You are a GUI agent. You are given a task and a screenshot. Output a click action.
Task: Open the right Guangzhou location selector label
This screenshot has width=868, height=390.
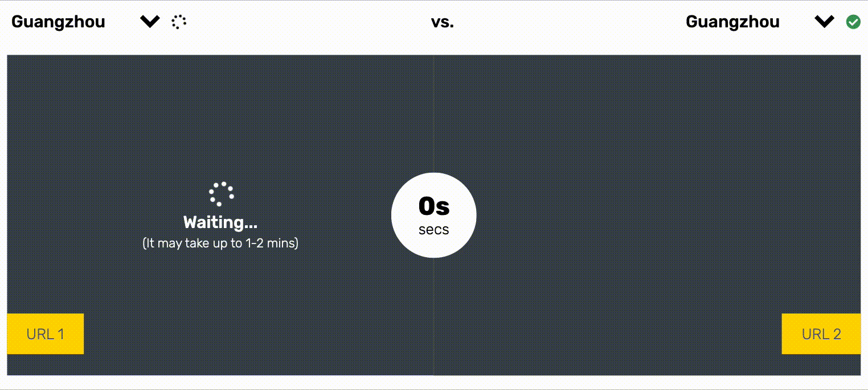(732, 22)
